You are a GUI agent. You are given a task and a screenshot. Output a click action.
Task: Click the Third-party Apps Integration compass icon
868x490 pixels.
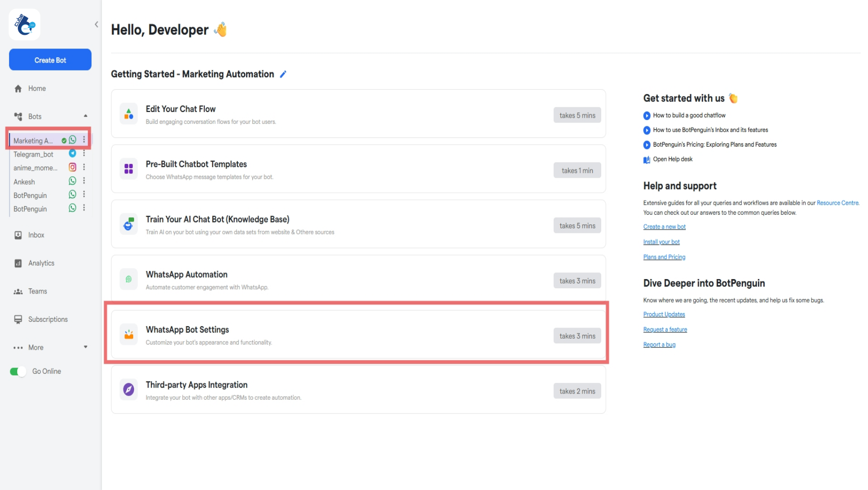pos(129,390)
